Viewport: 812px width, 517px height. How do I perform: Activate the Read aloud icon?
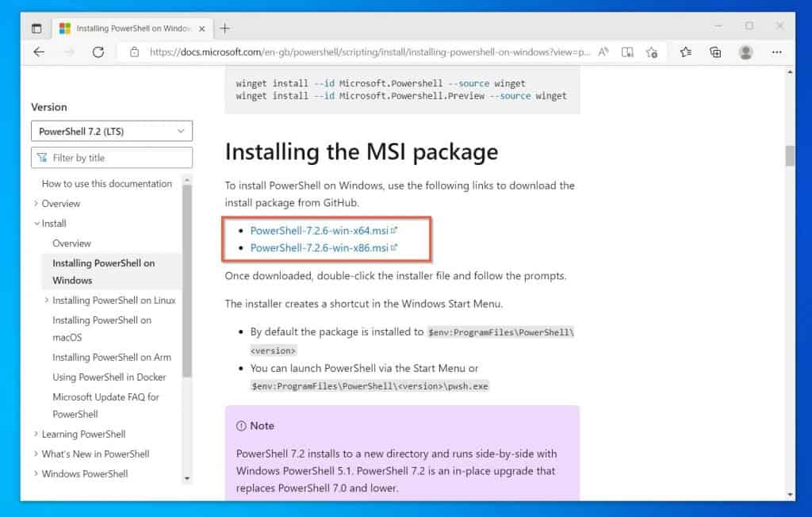pyautogui.click(x=603, y=52)
